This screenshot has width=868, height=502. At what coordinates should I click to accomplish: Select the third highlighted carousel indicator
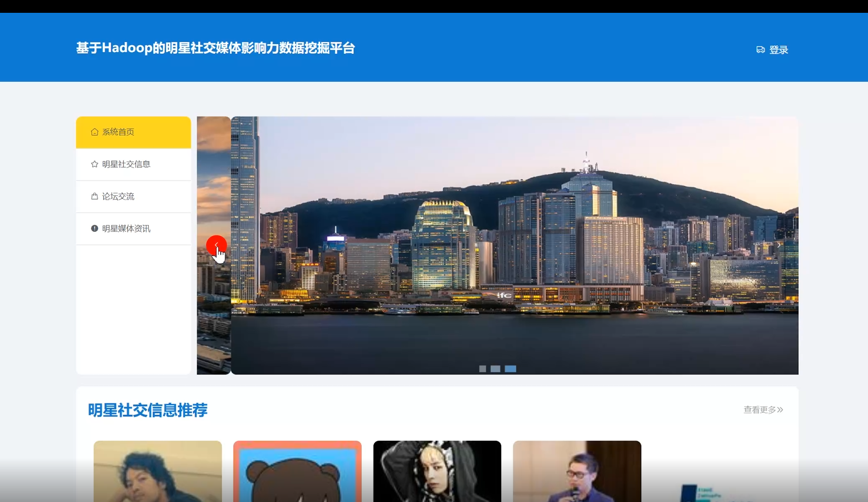point(511,369)
